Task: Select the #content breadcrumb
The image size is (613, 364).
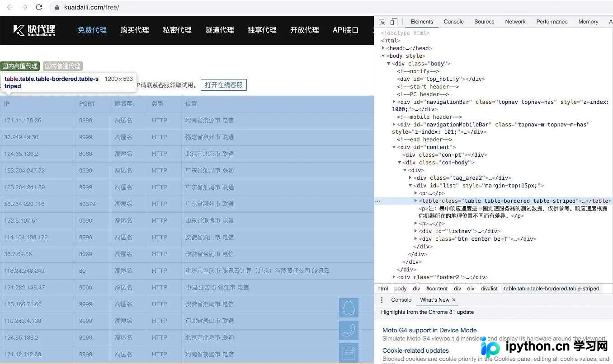Action: pyautogui.click(x=437, y=289)
